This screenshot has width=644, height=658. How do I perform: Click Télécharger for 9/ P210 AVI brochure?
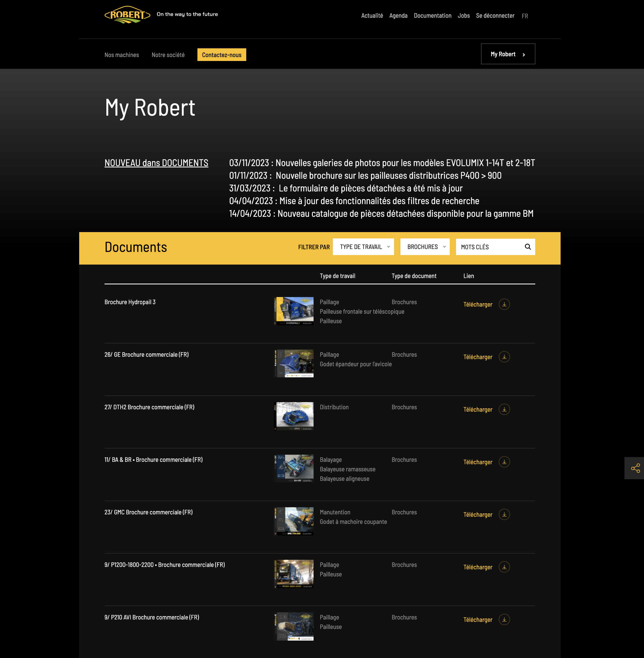point(477,620)
